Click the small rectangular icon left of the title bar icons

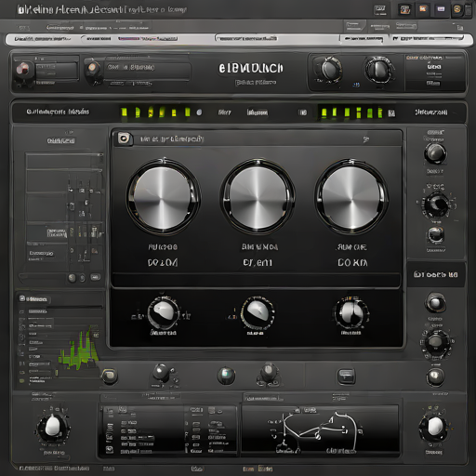[x=380, y=9]
